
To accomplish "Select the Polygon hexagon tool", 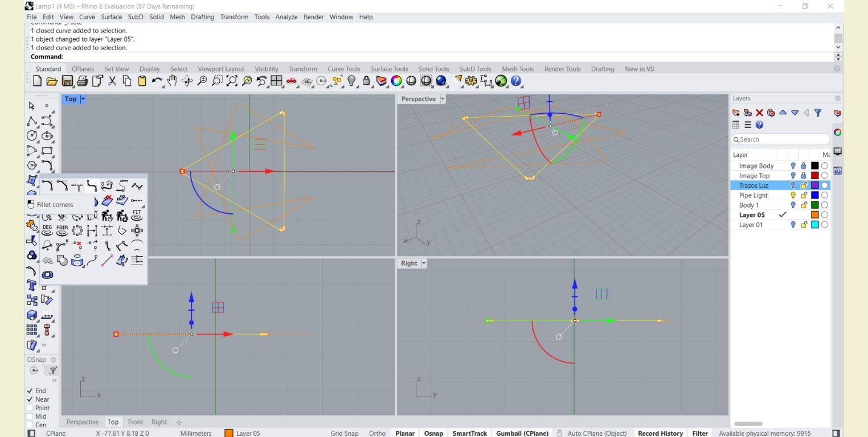I will (32, 166).
